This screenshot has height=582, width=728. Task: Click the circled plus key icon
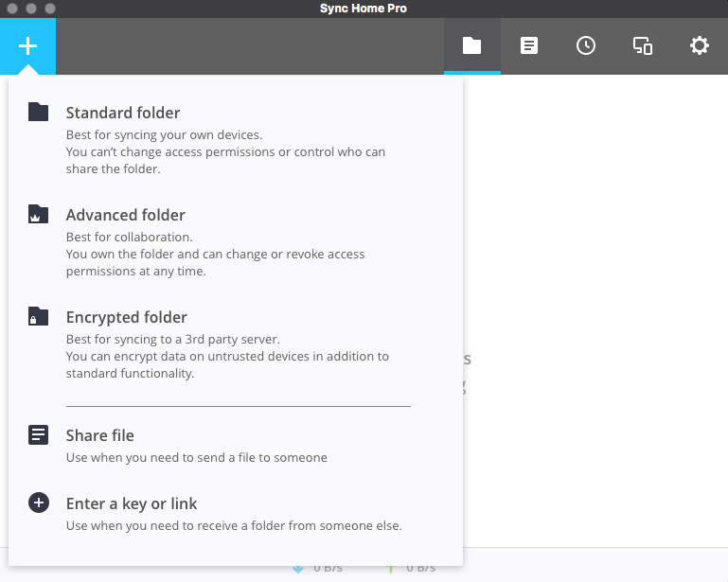39,503
